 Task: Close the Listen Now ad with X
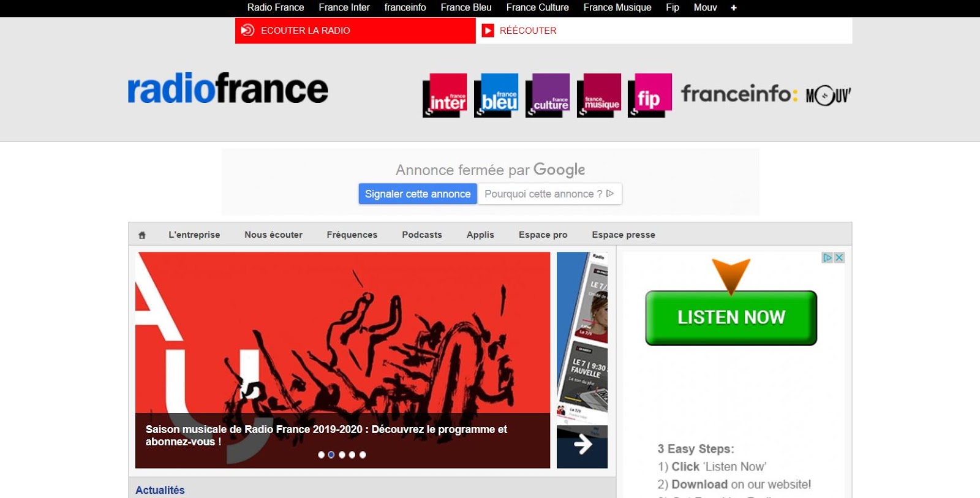coord(839,258)
